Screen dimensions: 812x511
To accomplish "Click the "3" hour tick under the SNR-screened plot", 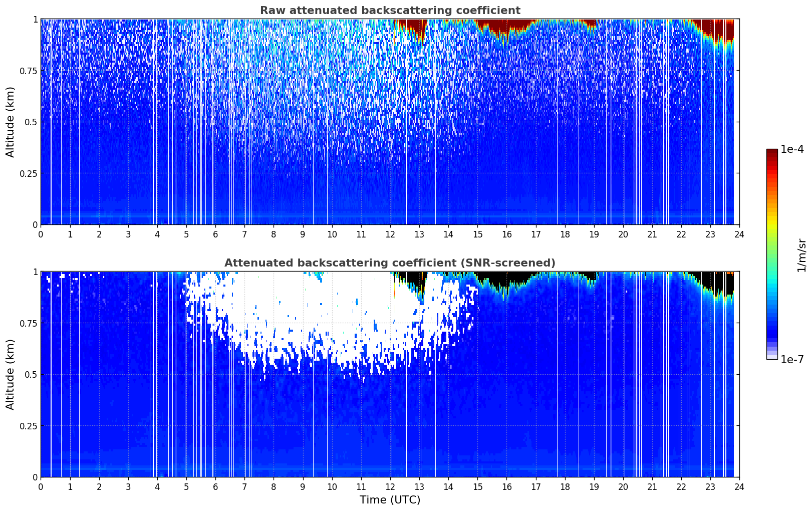I will coord(128,486).
